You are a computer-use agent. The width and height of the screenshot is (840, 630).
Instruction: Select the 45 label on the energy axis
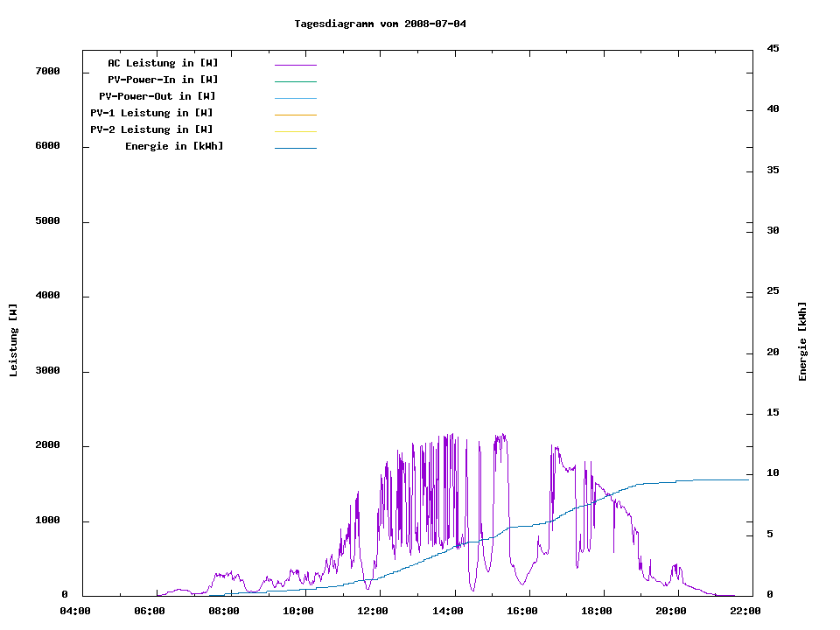(x=773, y=49)
